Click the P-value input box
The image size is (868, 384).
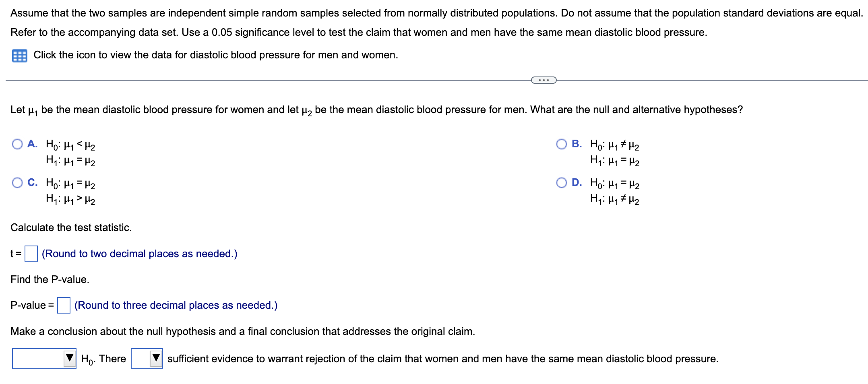pos(63,305)
